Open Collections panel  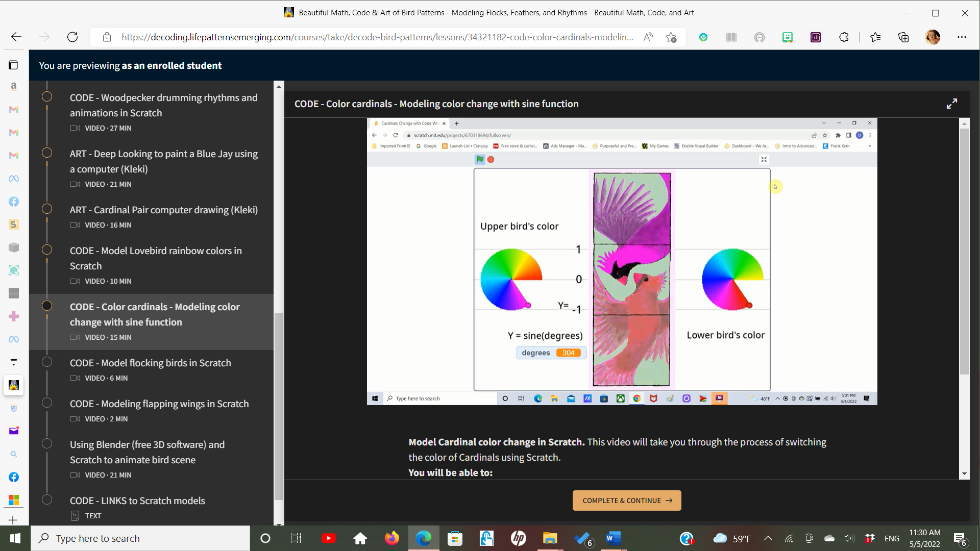point(903,37)
